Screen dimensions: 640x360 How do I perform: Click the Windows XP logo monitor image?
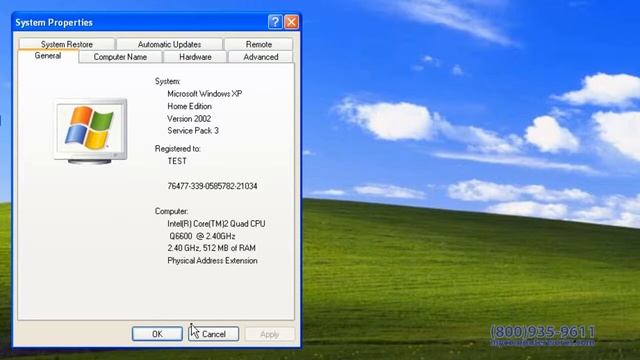90,131
